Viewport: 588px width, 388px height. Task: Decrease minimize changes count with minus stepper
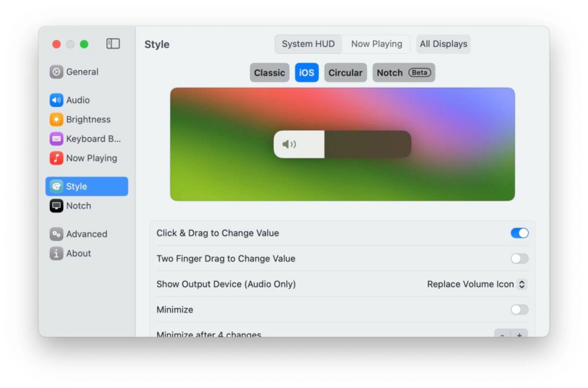[502, 333]
